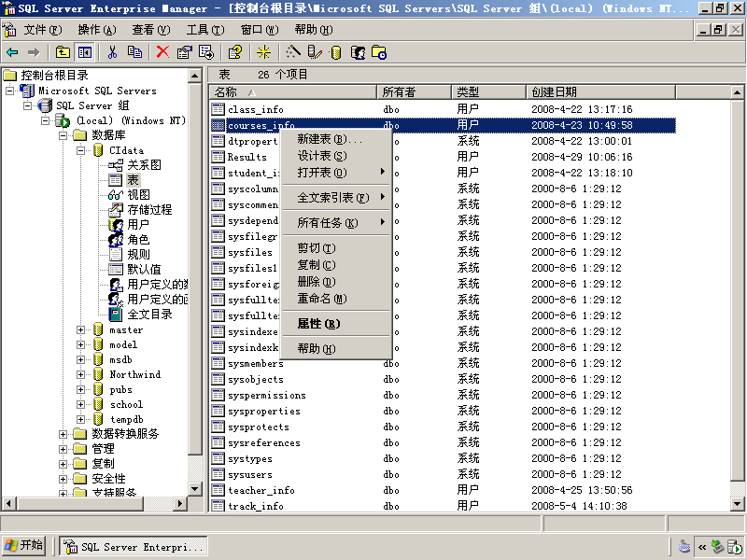Click the Export List toolbar icon

tap(206, 52)
